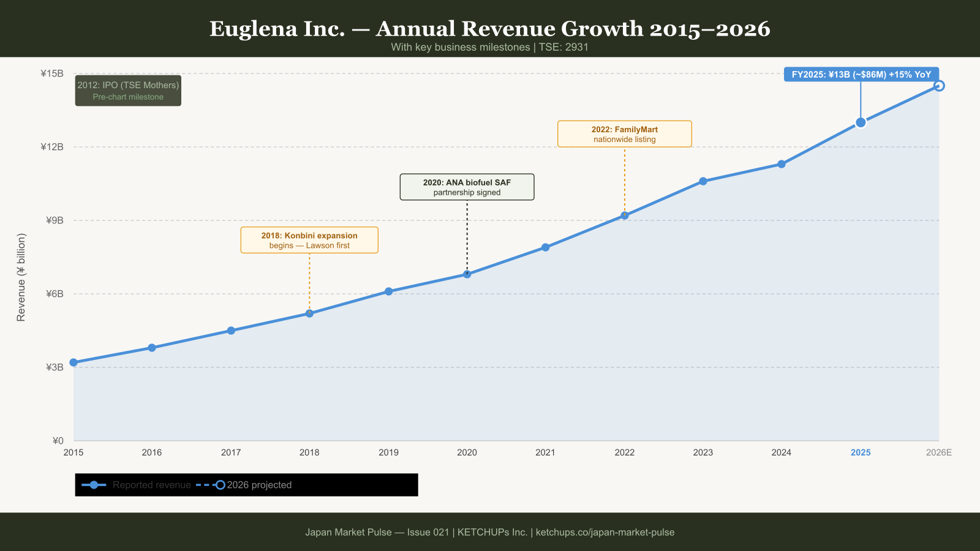Click the 2020 x-axis label
The image size is (980, 551).
[x=467, y=452]
